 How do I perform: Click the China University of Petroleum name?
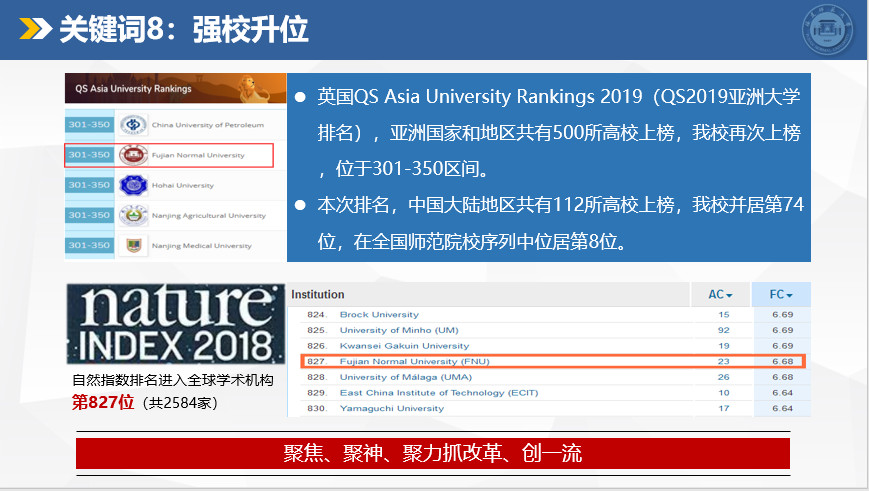pos(208,125)
